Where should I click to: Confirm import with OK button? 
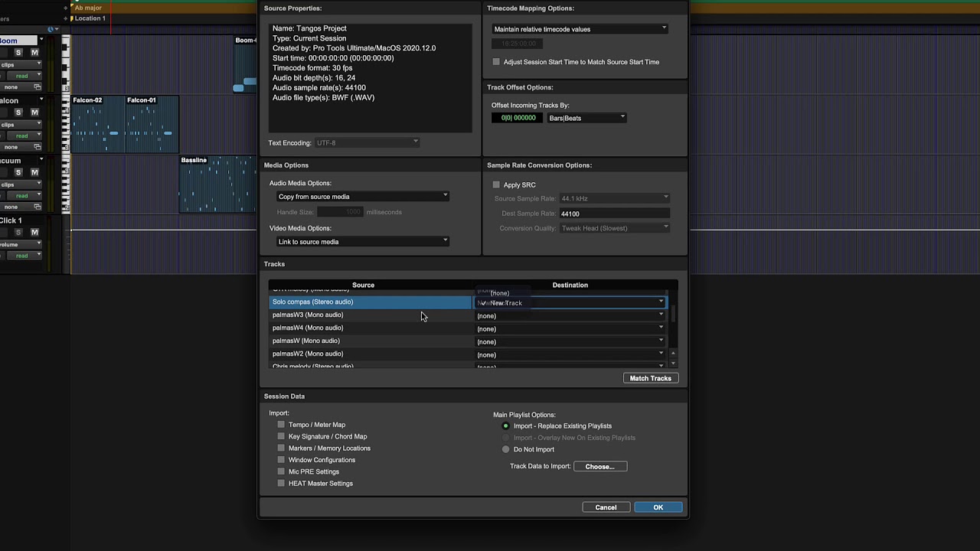658,507
